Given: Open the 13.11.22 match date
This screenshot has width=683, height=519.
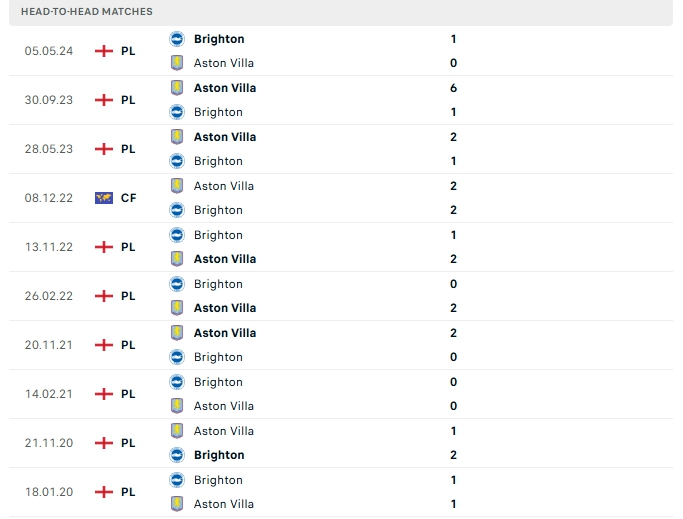Looking at the screenshot, I should click(46, 247).
